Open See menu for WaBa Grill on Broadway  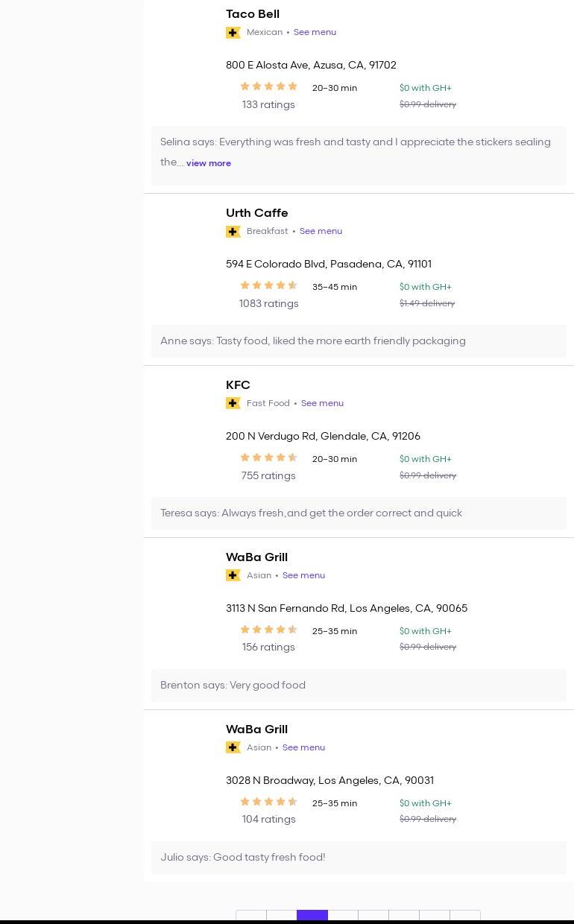(303, 748)
